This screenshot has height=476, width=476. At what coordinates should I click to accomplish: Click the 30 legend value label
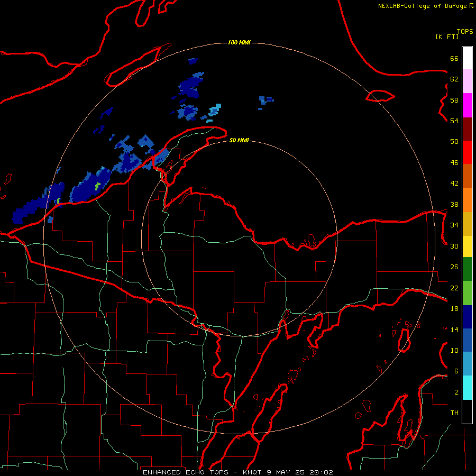(454, 246)
